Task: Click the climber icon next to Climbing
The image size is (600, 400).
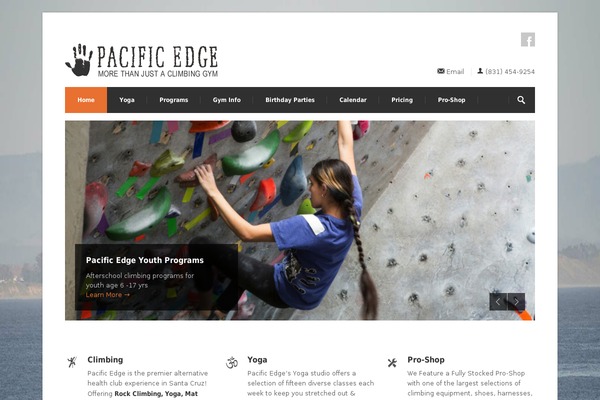Action: pyautogui.click(x=72, y=362)
